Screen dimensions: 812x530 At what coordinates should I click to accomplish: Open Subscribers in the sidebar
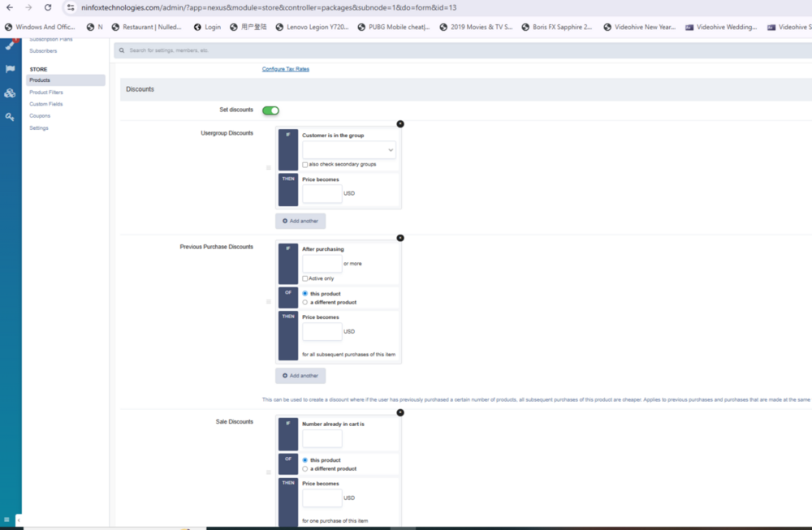[43, 50]
